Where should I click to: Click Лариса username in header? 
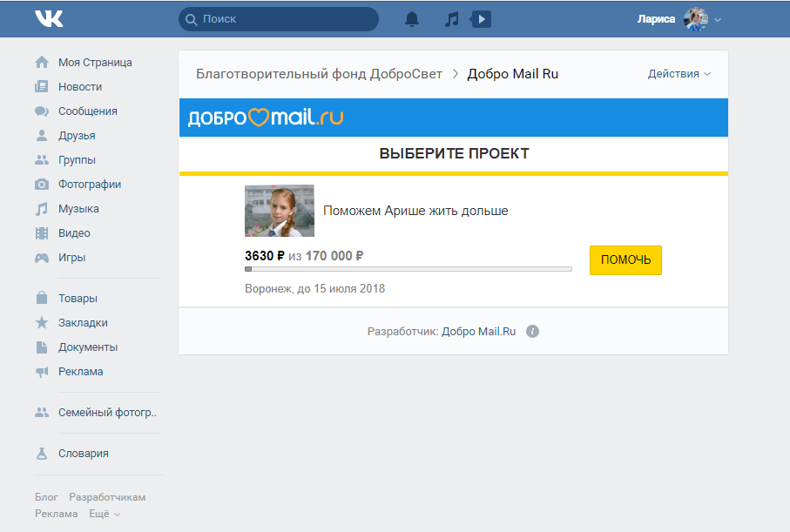[656, 19]
